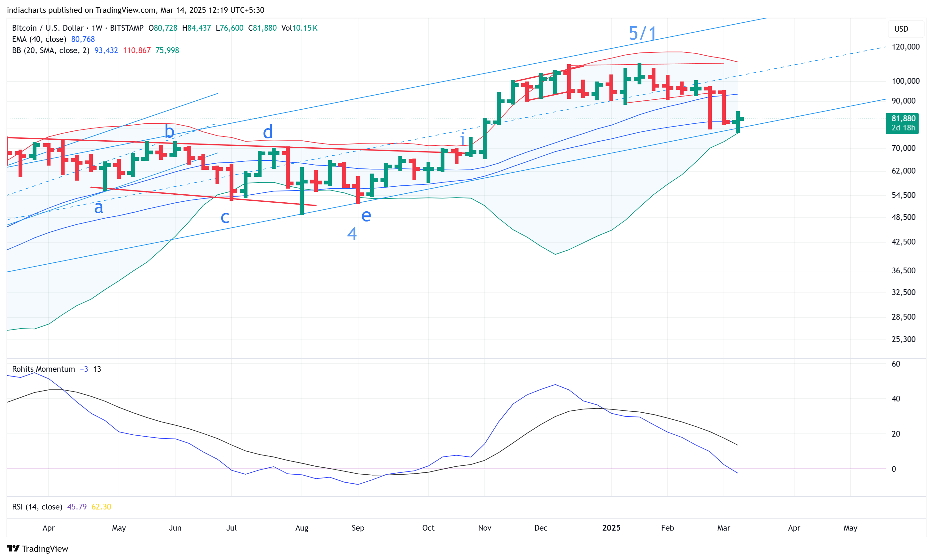
Task: Click the 28,500 price axis label
Action: pyautogui.click(x=903, y=317)
